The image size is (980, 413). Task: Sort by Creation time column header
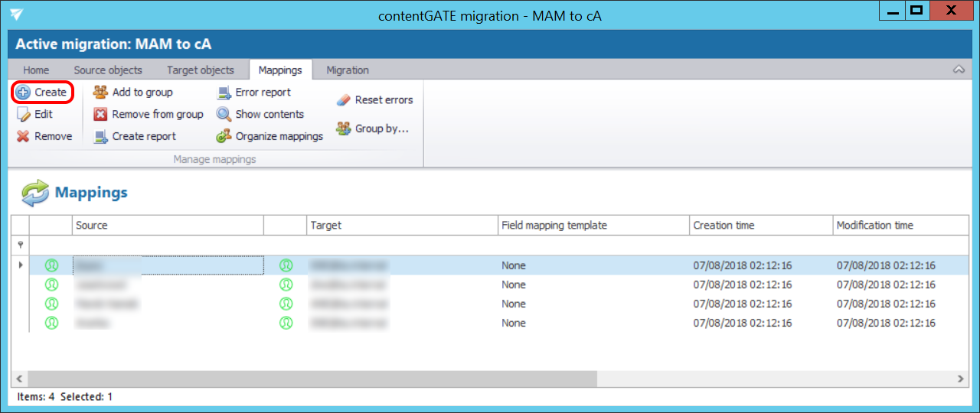(724, 226)
